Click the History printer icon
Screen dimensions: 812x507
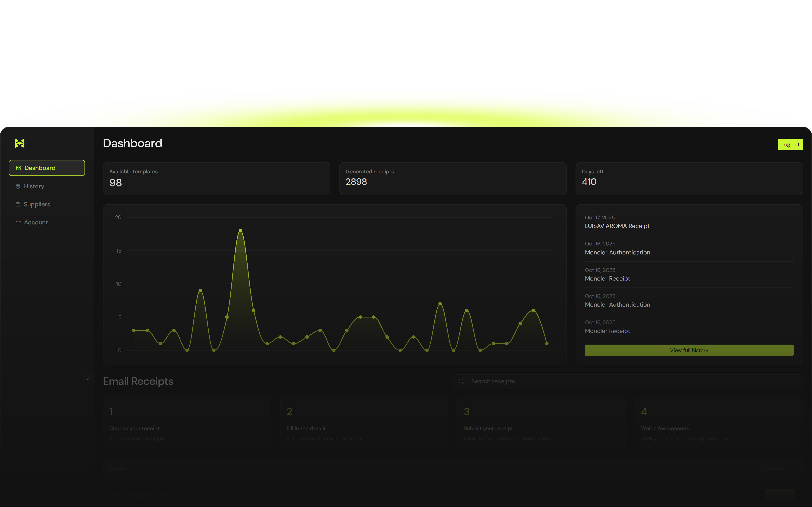click(18, 186)
